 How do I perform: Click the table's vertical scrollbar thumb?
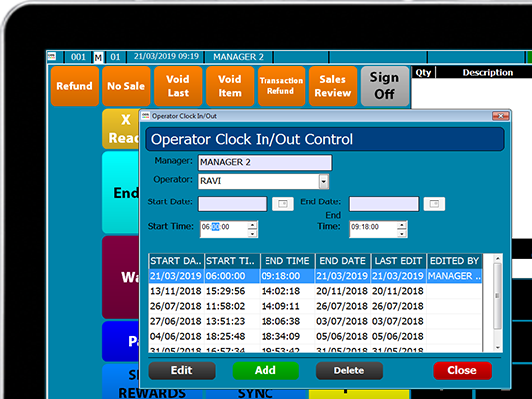(x=497, y=296)
